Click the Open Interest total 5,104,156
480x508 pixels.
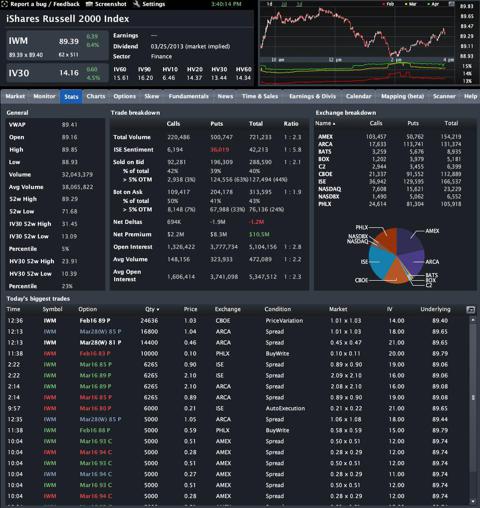(263, 247)
